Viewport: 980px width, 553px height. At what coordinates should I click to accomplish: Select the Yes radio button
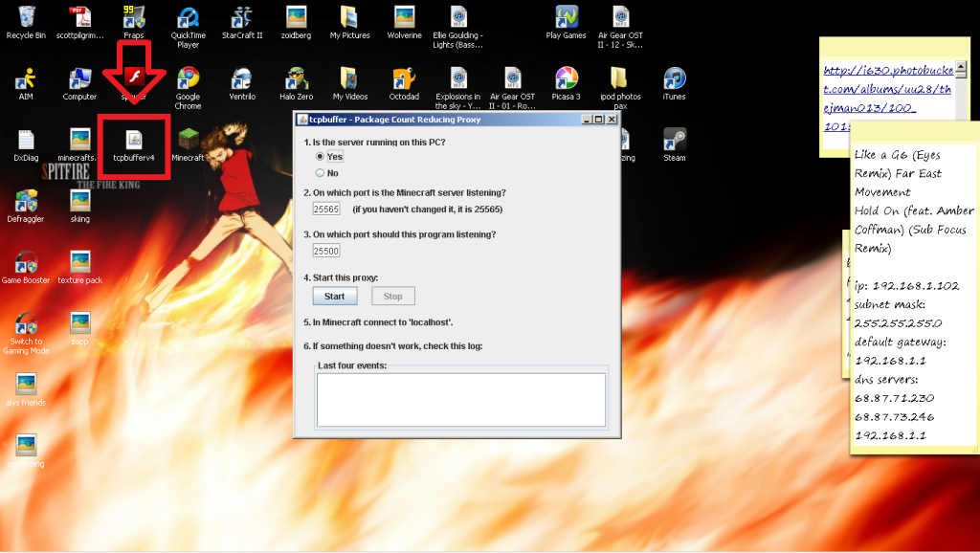[x=321, y=157]
